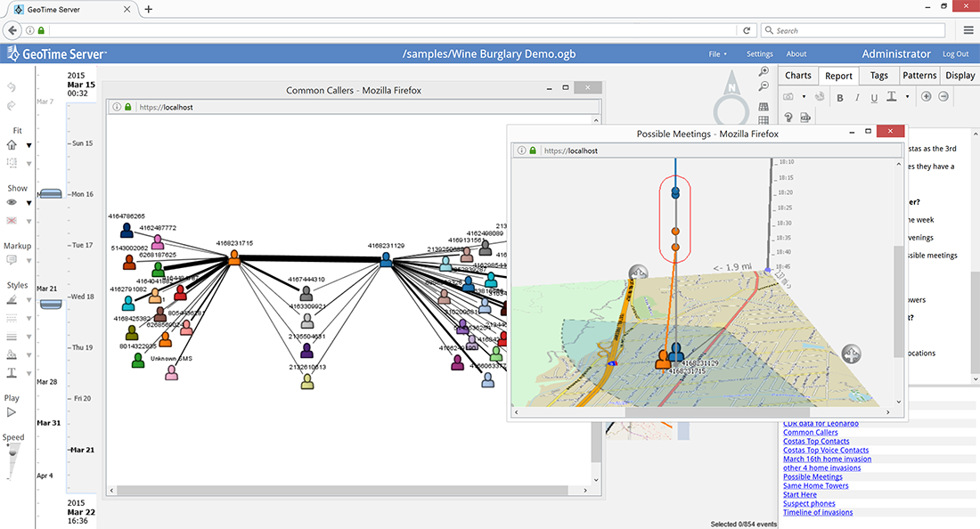The height and width of the screenshot is (529, 980).
Task: Select the line thickness style icon
Action: point(12,337)
